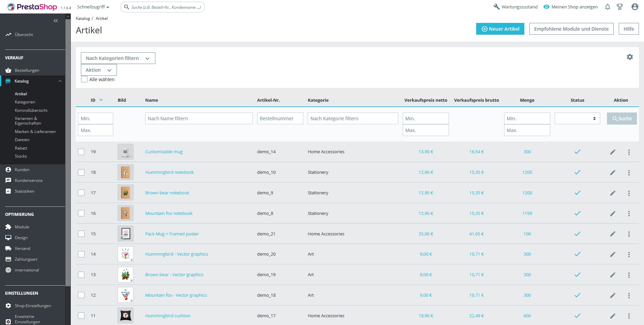Viewport: 644px width, 325px height.
Task: Click the Nach Name filtern input
Action: point(199,119)
